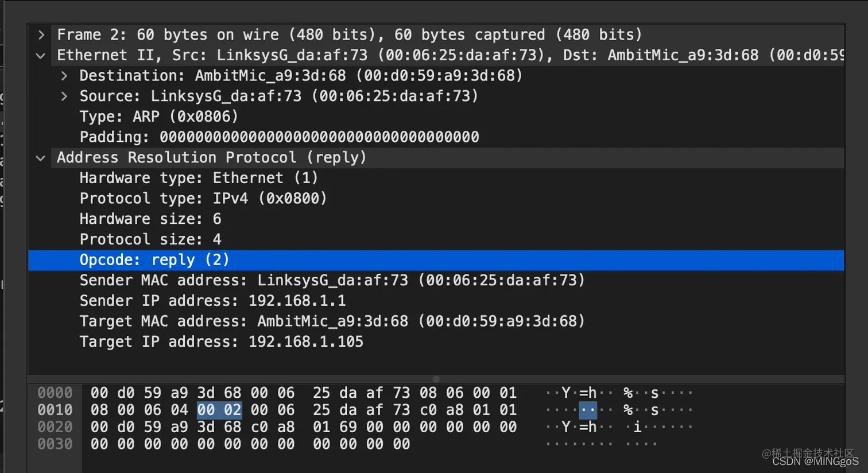Click hex offset 0000 label

point(55,393)
